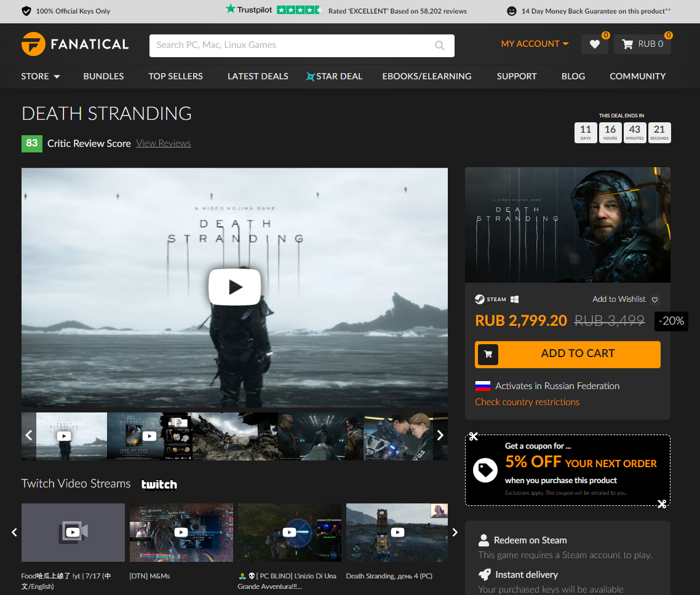700x595 pixels.
Task: Open the [DTN] M&Ms stream
Action: (181, 532)
